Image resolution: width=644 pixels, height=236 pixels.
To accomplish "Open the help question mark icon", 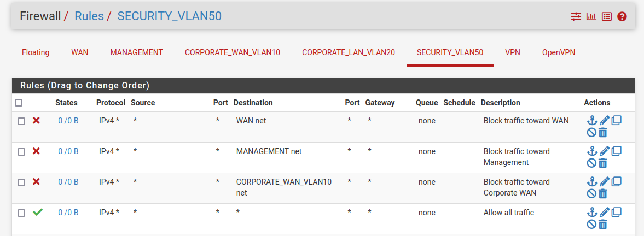I will tap(622, 16).
